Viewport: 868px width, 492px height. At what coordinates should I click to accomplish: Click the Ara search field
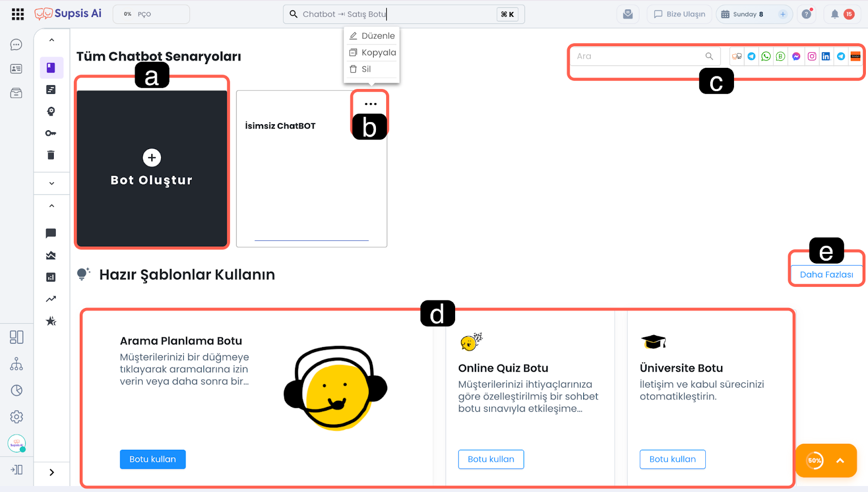[x=639, y=56]
